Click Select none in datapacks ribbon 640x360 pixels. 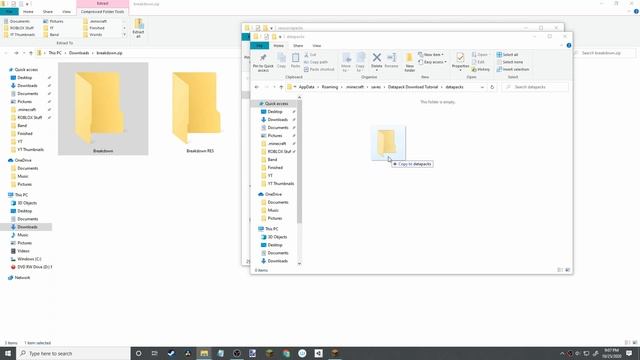point(510,62)
